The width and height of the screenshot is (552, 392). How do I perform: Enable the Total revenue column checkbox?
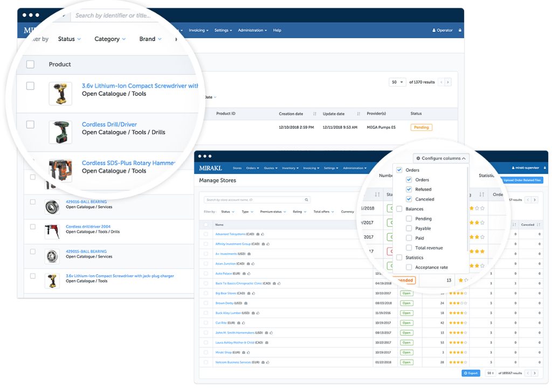tap(409, 248)
